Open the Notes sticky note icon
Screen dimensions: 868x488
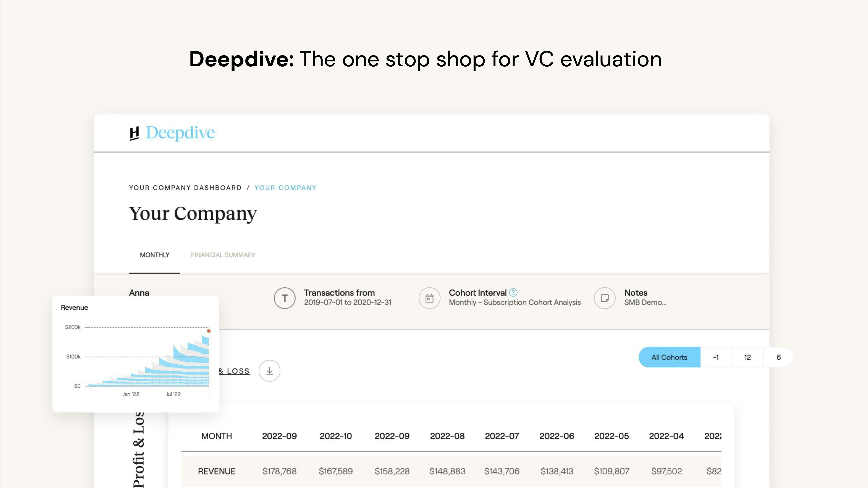coord(605,298)
